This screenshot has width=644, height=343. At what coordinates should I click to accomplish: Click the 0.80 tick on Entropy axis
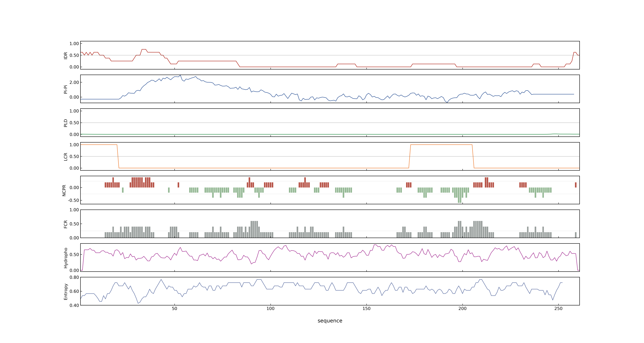pos(74,277)
